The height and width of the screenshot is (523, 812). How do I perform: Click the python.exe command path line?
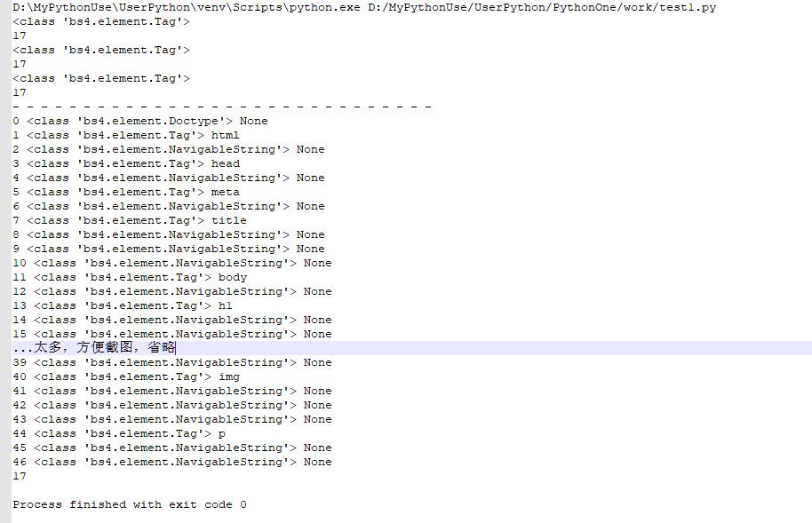(x=364, y=7)
